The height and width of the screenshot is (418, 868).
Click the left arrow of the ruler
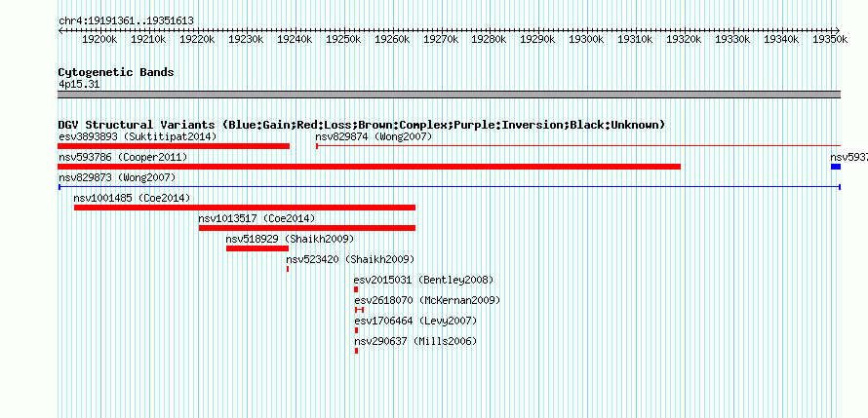pyautogui.click(x=60, y=30)
